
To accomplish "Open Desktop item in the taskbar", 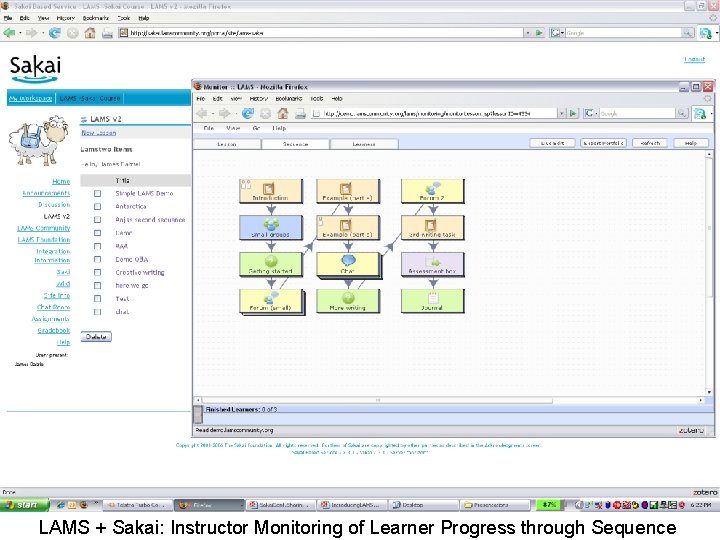I will click(x=423, y=505).
